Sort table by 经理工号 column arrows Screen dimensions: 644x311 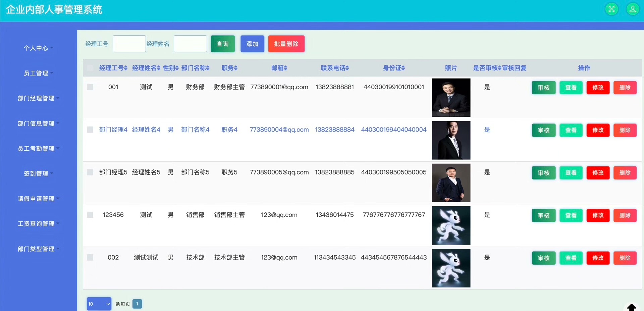click(126, 68)
